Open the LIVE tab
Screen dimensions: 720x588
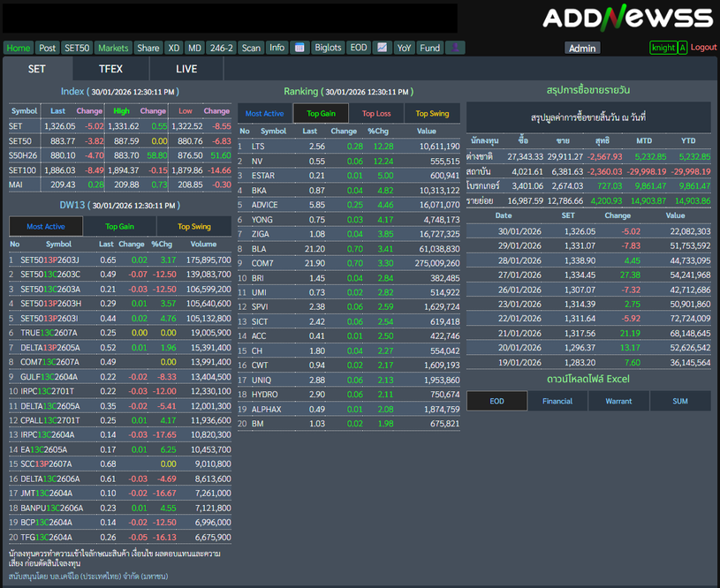coord(186,69)
